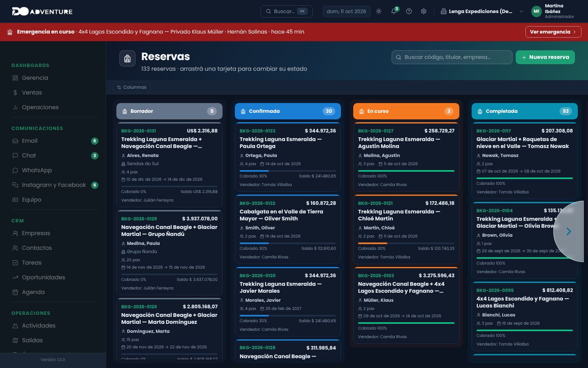Click the WhatsApp icon in the sidebar
The image size is (588, 368).
coord(15,170)
